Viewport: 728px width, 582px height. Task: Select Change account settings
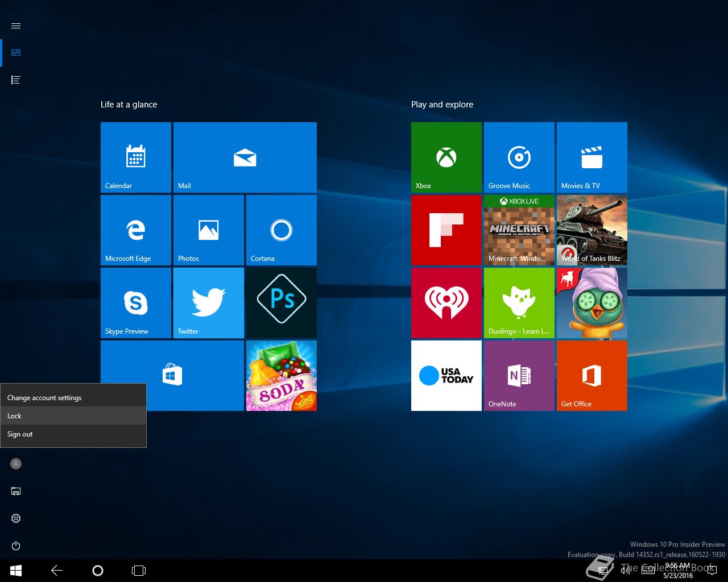[73, 398]
